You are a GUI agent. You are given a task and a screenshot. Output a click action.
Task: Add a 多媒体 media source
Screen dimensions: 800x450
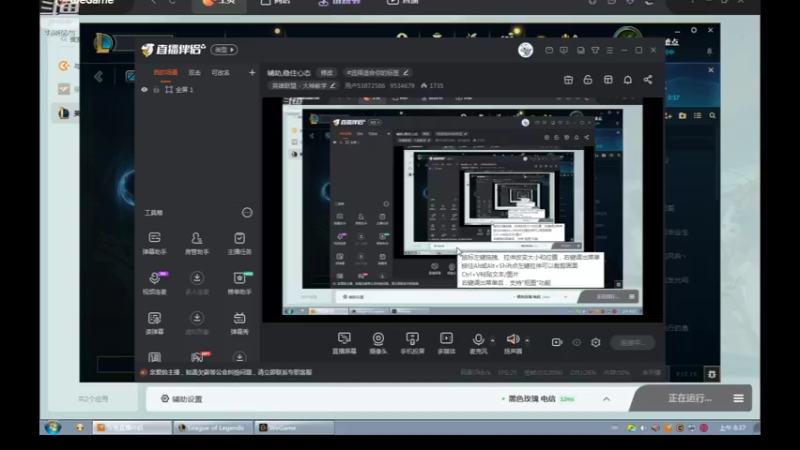pos(446,343)
